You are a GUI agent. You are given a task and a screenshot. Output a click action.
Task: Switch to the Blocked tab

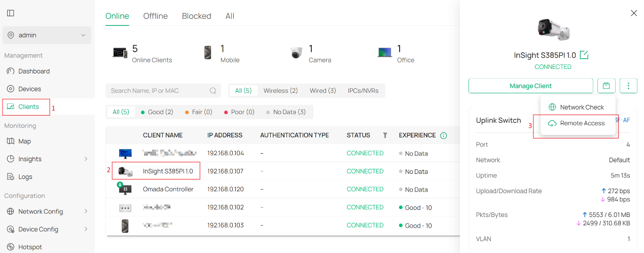point(196,16)
